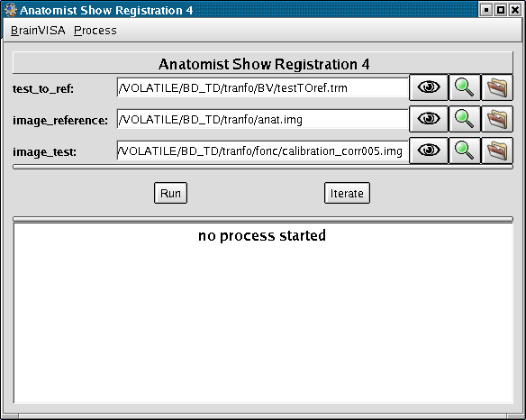This screenshot has height=420, width=526.
Task: Run the registration process
Action: (170, 193)
